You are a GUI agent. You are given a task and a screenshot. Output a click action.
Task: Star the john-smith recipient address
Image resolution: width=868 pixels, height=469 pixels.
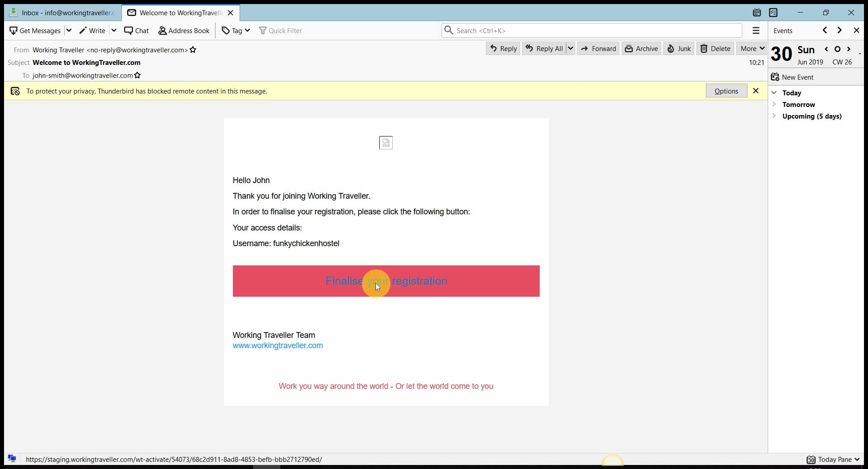pyautogui.click(x=138, y=75)
